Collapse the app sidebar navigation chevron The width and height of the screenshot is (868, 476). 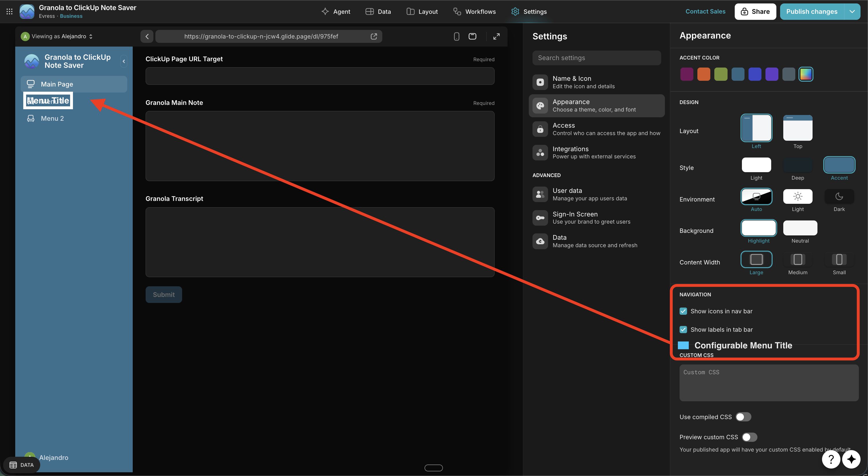pos(124,61)
